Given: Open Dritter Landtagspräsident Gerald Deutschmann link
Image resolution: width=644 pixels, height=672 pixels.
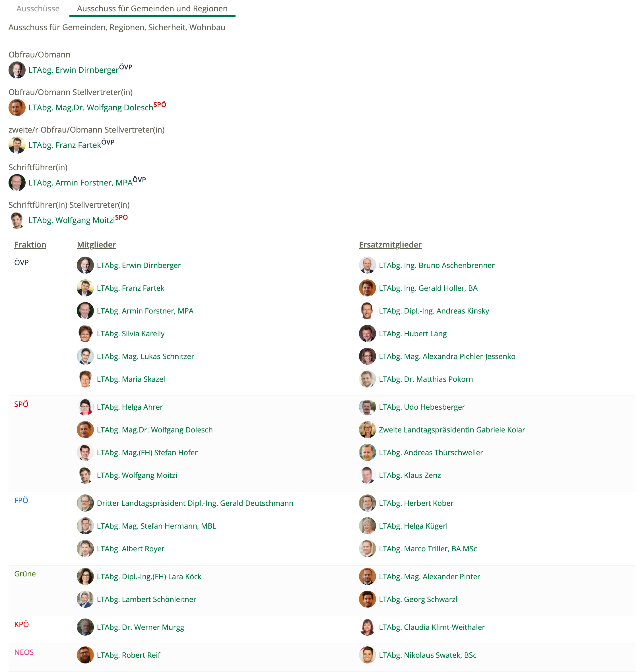Looking at the screenshot, I should point(195,503).
